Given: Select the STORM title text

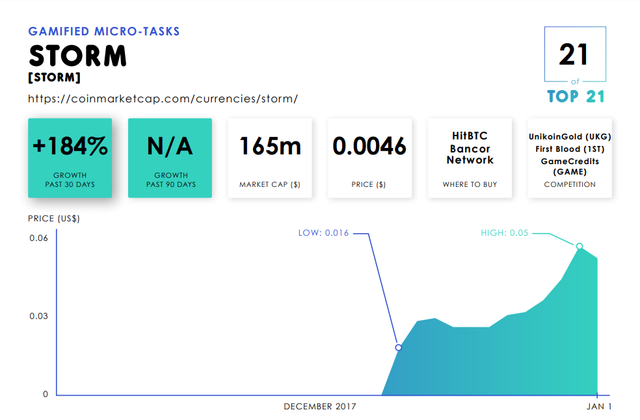Looking at the screenshot, I should coord(78,56).
